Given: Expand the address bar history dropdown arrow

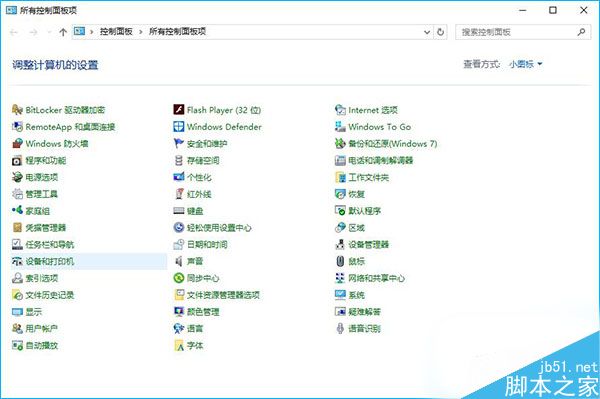Looking at the screenshot, I should pyautogui.click(x=427, y=32).
